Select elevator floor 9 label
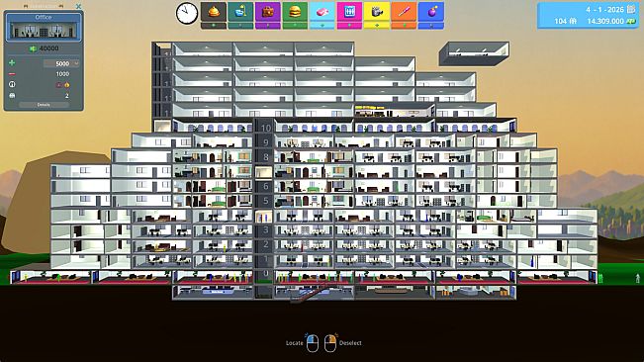This screenshot has height=362, width=644. (266, 142)
